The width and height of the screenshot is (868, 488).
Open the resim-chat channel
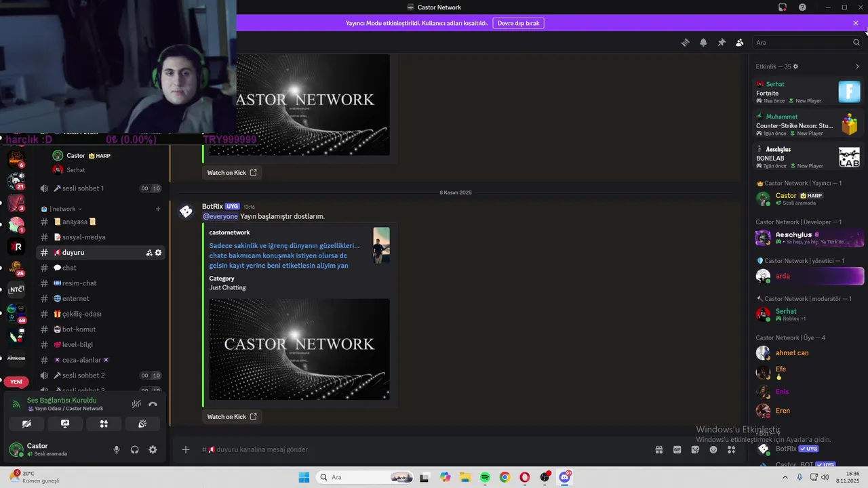[x=100, y=283]
